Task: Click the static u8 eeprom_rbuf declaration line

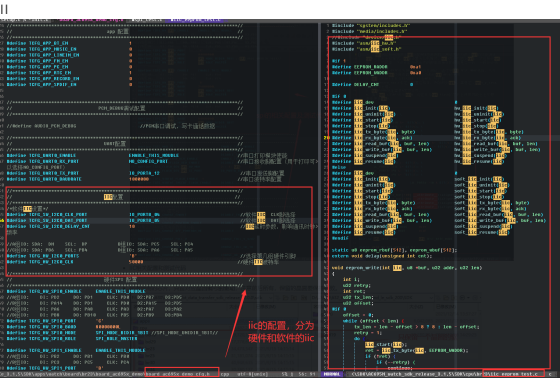Action: coord(394,250)
